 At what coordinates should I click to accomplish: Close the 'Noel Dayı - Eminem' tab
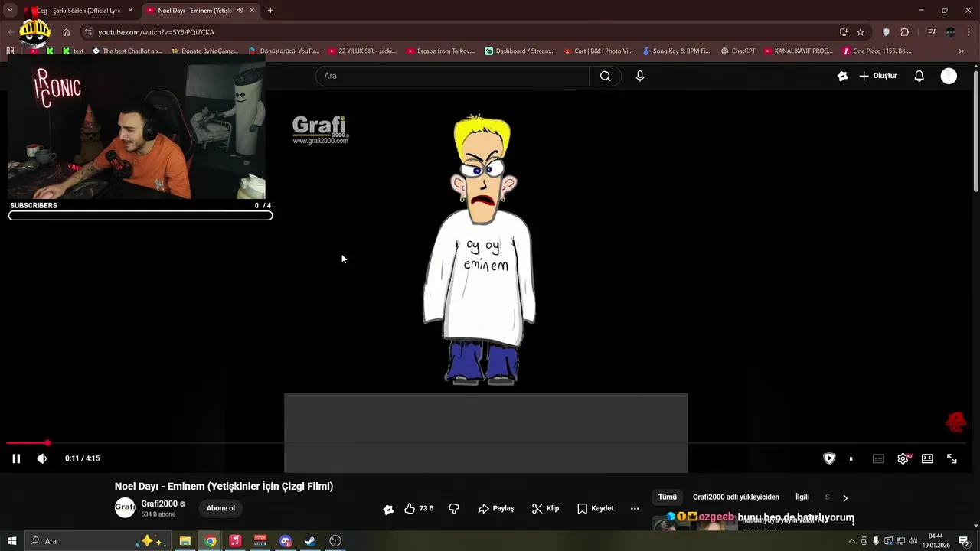(252, 11)
